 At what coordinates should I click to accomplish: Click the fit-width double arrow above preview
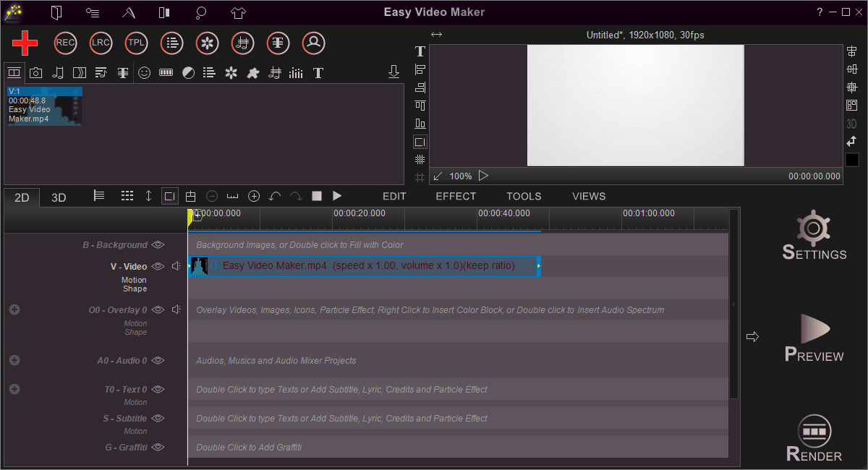436,35
